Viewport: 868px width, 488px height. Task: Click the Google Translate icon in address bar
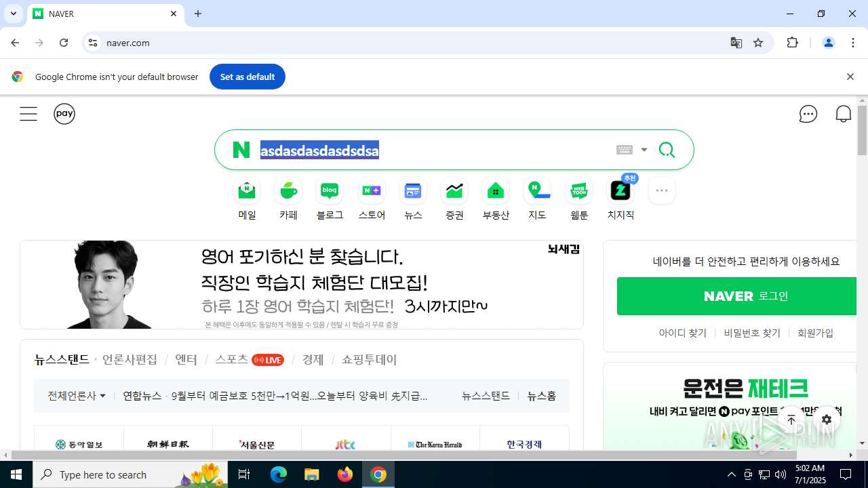point(736,43)
